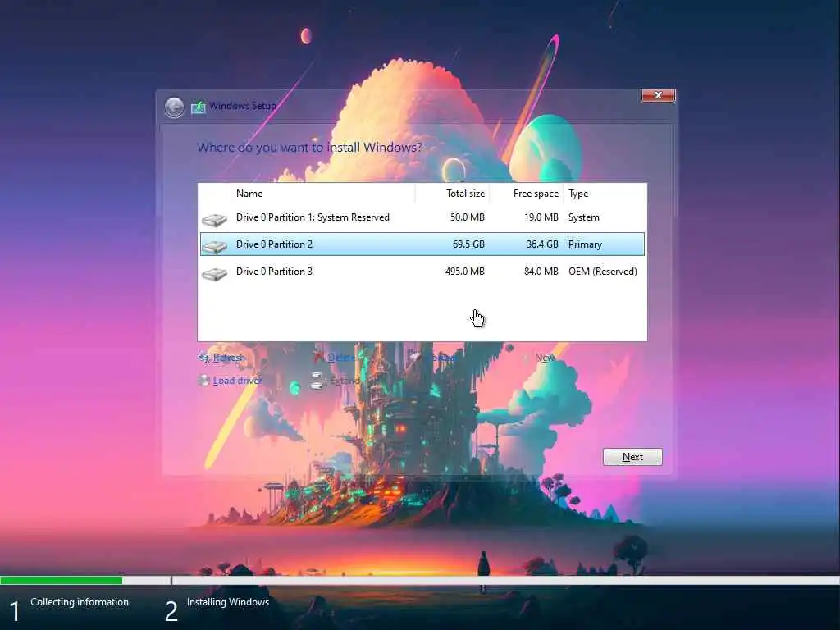The height and width of the screenshot is (630, 840).
Task: Click the Load driver disc icon
Action: pyautogui.click(x=203, y=381)
